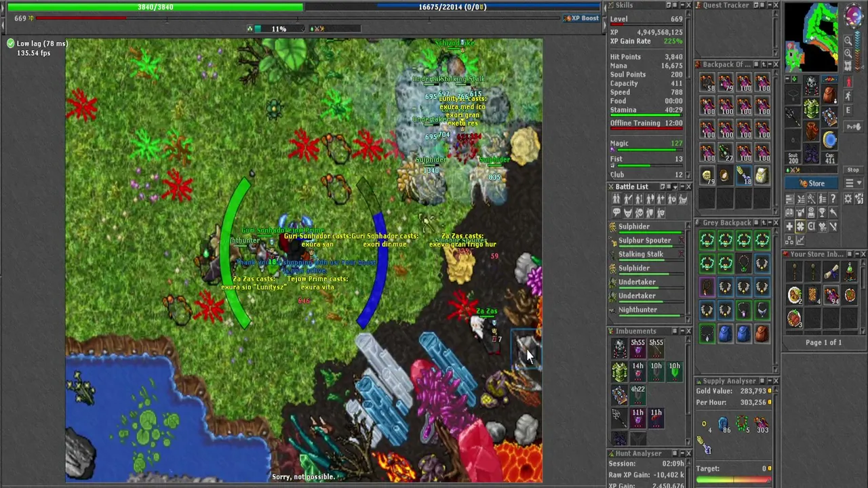The width and height of the screenshot is (868, 488).
Task: Open the Imbuements panel options menu
Action: (x=674, y=331)
